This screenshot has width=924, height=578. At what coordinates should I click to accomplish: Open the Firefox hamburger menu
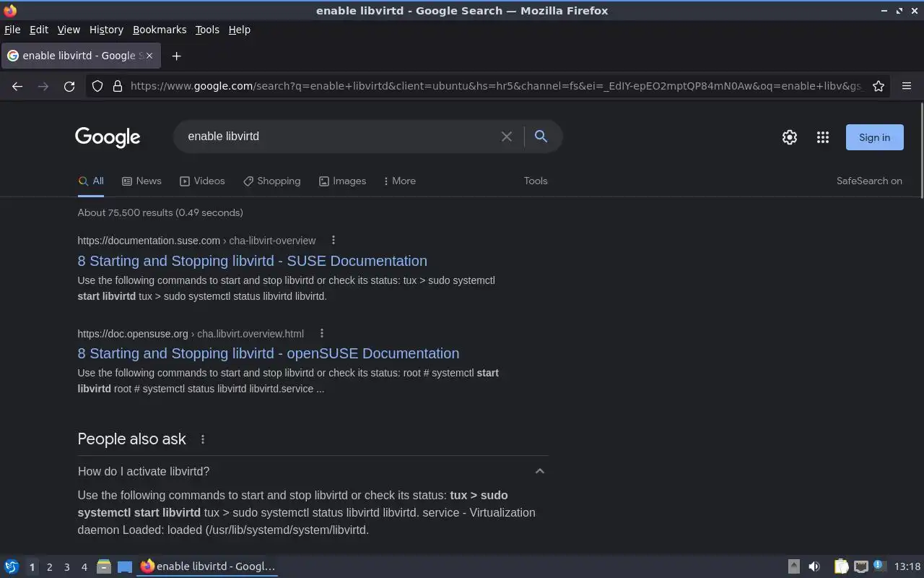907,86
